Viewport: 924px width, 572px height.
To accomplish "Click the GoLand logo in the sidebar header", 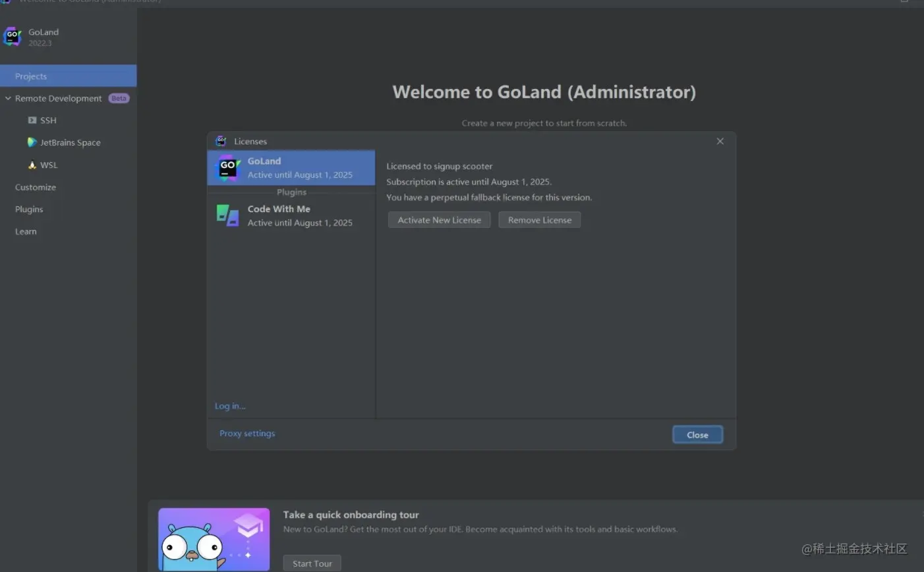I will tap(13, 37).
